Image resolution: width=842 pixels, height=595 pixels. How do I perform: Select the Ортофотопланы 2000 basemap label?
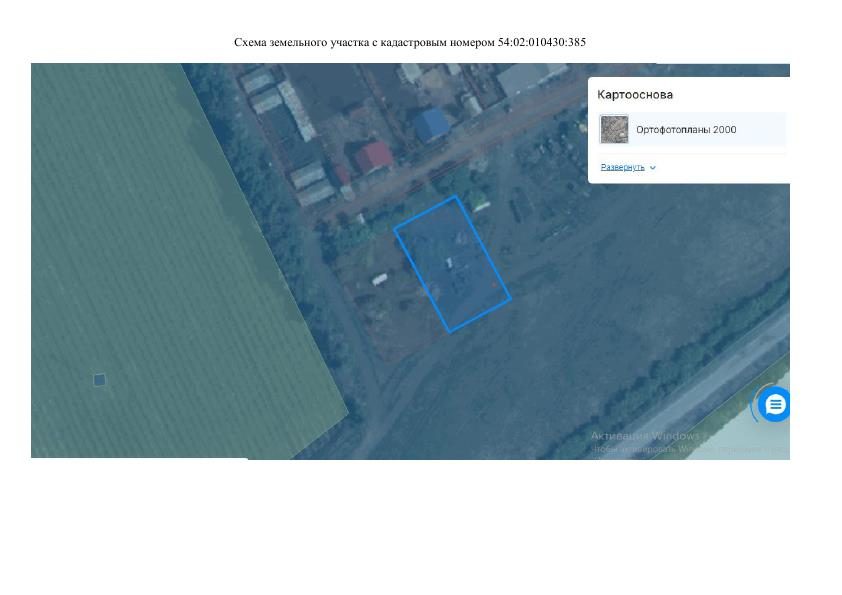686,129
